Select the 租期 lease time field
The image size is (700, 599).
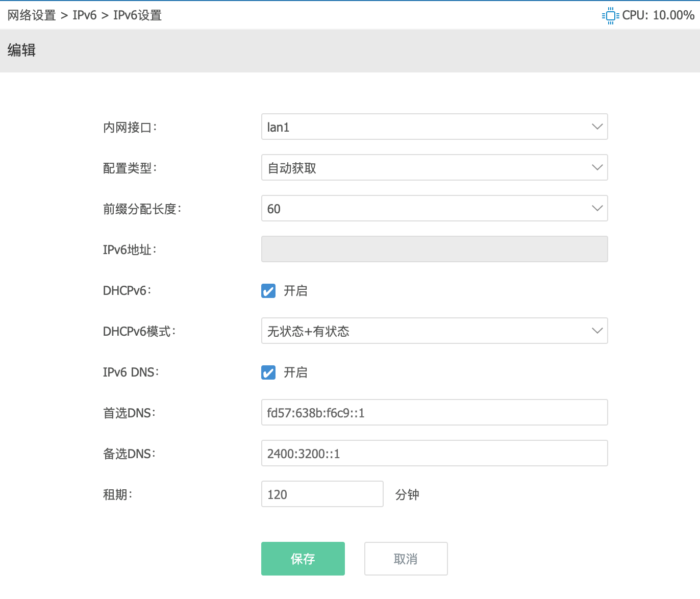pyautogui.click(x=322, y=494)
